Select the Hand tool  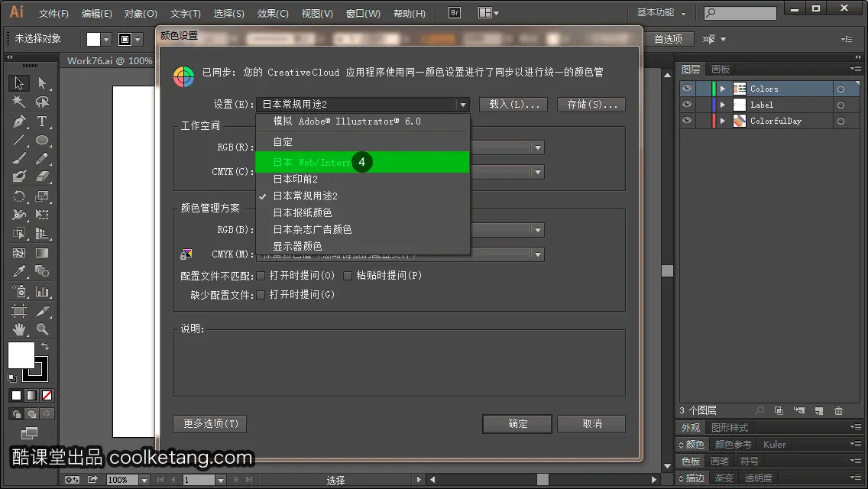coord(19,329)
